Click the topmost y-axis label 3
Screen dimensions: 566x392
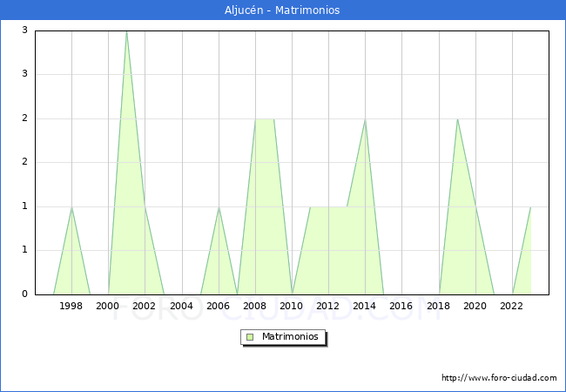(x=24, y=30)
